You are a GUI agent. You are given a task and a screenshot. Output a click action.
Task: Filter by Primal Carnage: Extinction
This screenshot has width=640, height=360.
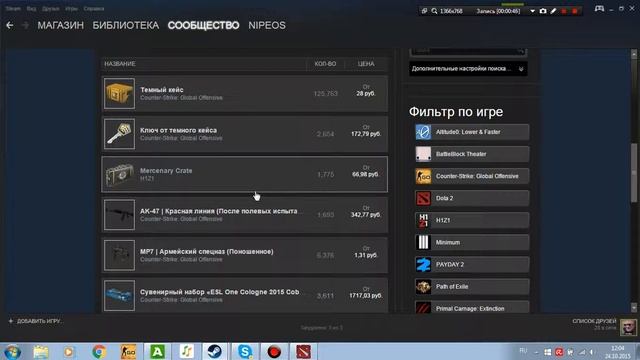tap(472, 307)
